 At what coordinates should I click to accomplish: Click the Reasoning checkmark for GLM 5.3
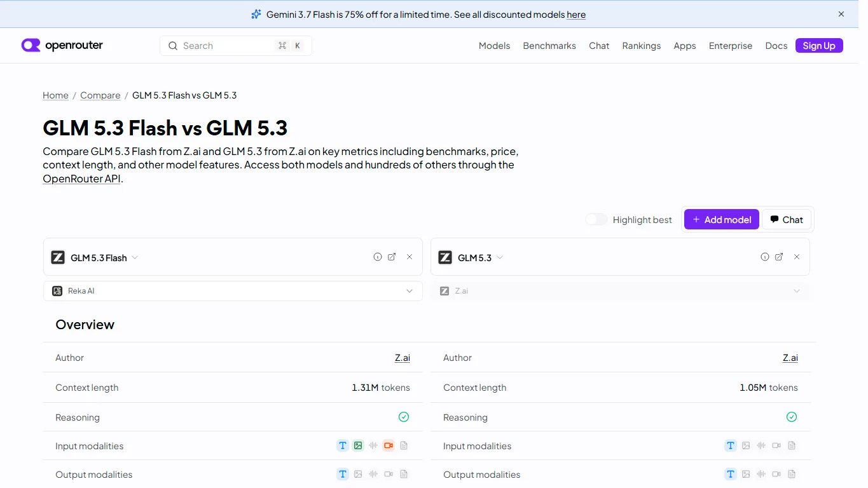(792, 417)
